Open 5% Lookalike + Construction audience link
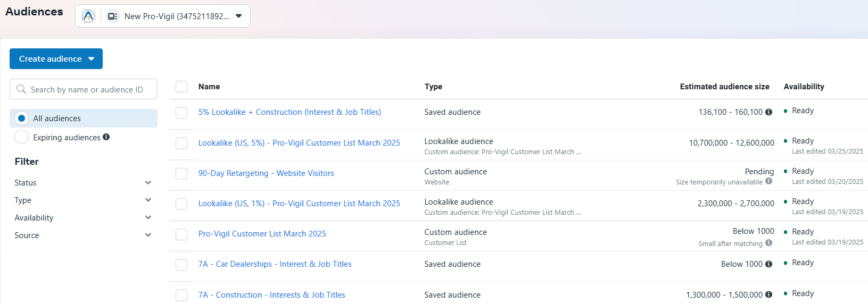This screenshot has height=304, width=868. click(x=290, y=112)
